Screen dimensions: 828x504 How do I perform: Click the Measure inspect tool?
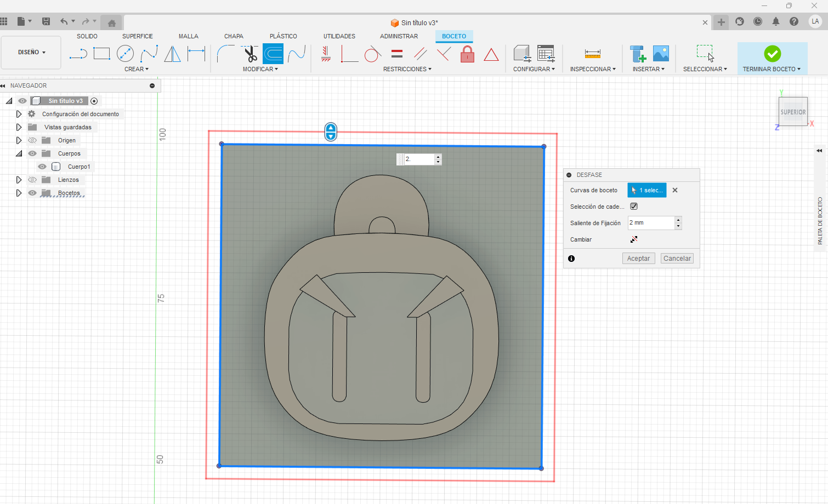point(593,54)
